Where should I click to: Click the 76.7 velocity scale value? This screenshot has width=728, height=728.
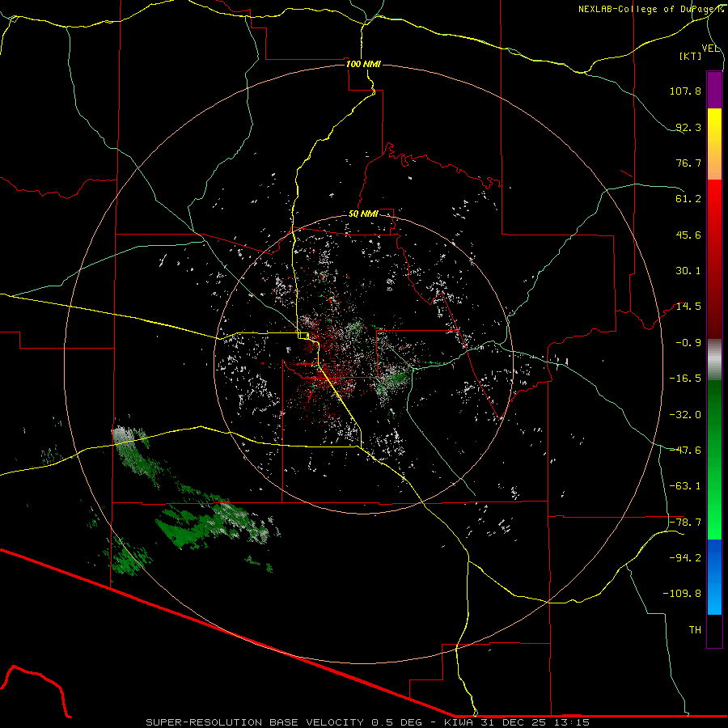click(x=688, y=163)
